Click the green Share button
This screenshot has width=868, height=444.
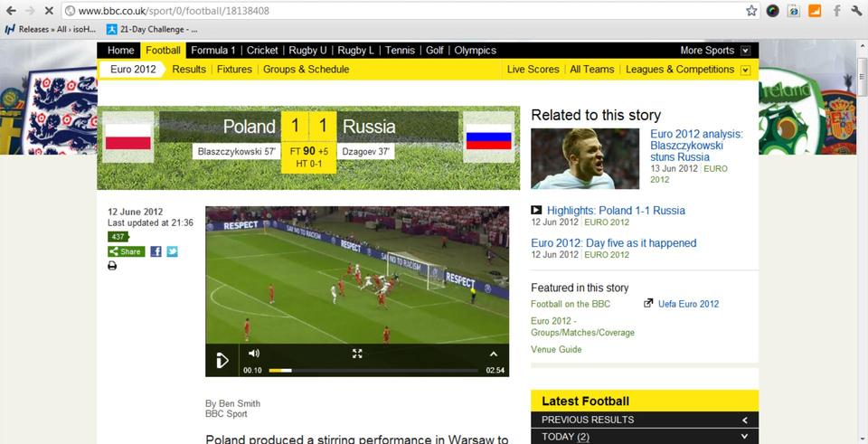(127, 251)
